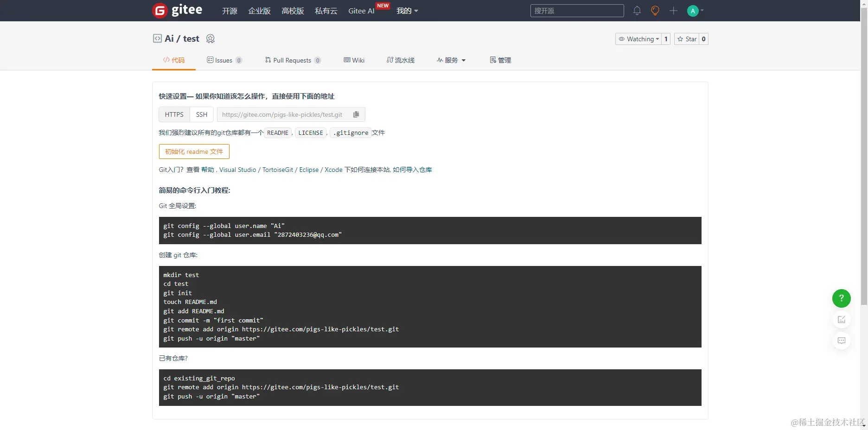Click the green help question mark button
This screenshot has width=868, height=430.
point(842,298)
